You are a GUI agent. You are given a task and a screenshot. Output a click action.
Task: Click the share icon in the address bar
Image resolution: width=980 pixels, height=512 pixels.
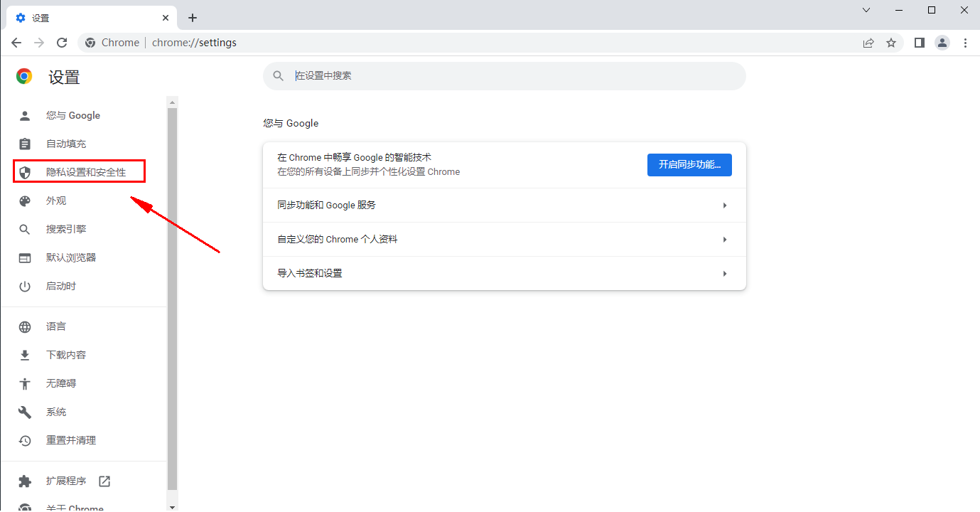(868, 43)
